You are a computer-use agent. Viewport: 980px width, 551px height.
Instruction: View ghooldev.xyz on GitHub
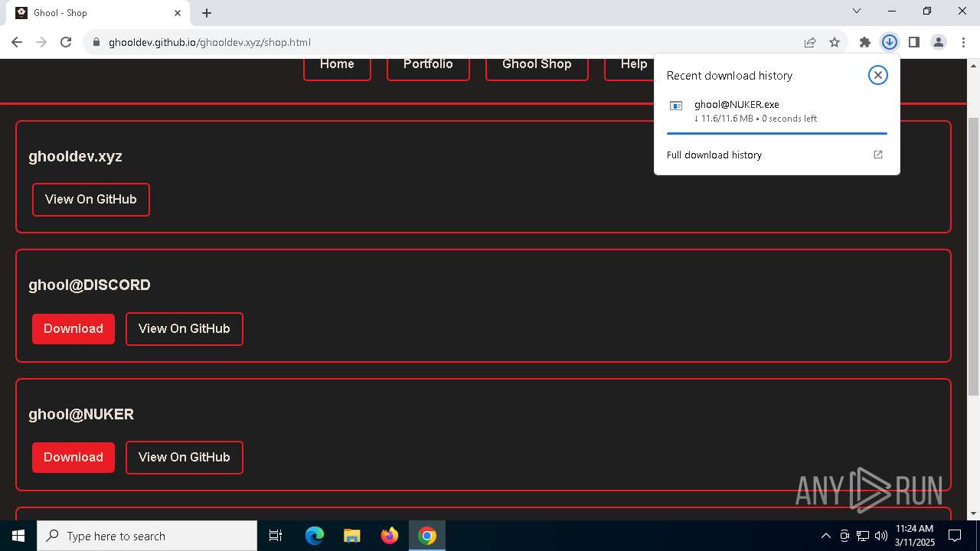tap(91, 199)
